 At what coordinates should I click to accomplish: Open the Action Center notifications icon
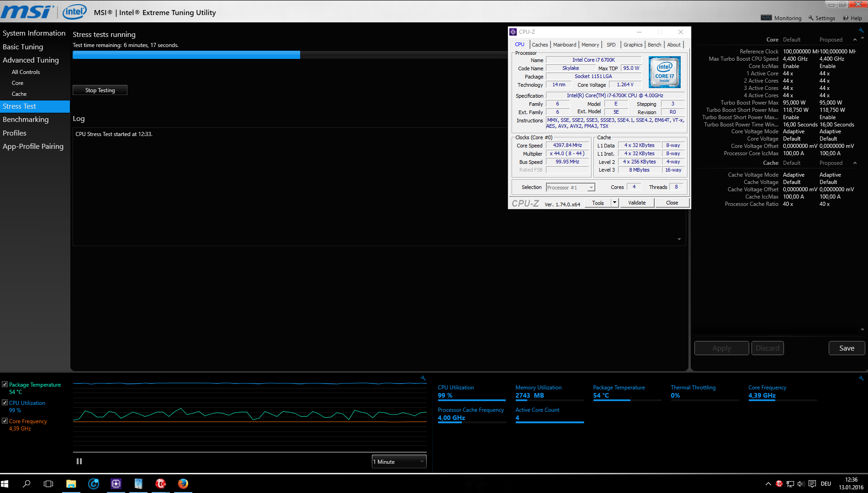click(x=812, y=484)
